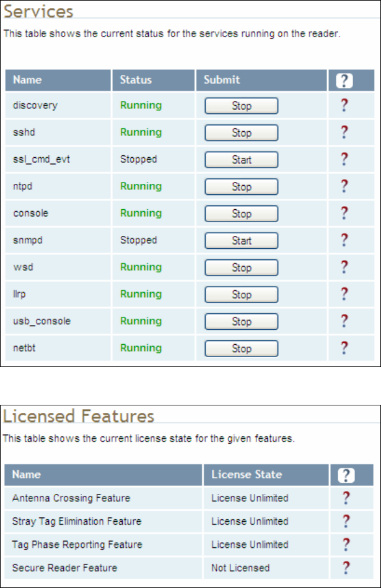Screen dimensions: 381x588
Task: Click Services table header help icon
Action: (344, 80)
